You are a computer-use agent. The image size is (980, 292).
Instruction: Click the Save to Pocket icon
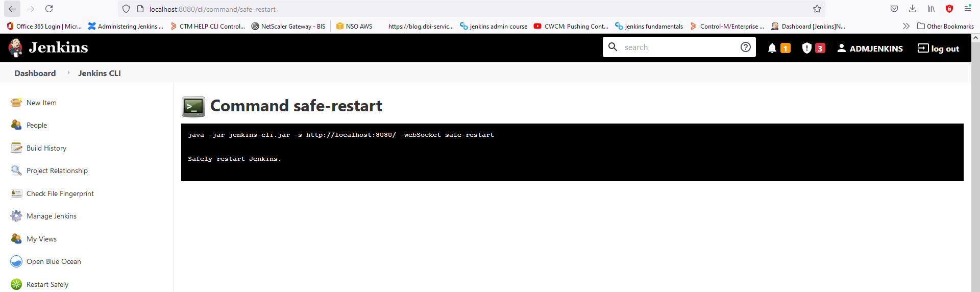pos(894,9)
